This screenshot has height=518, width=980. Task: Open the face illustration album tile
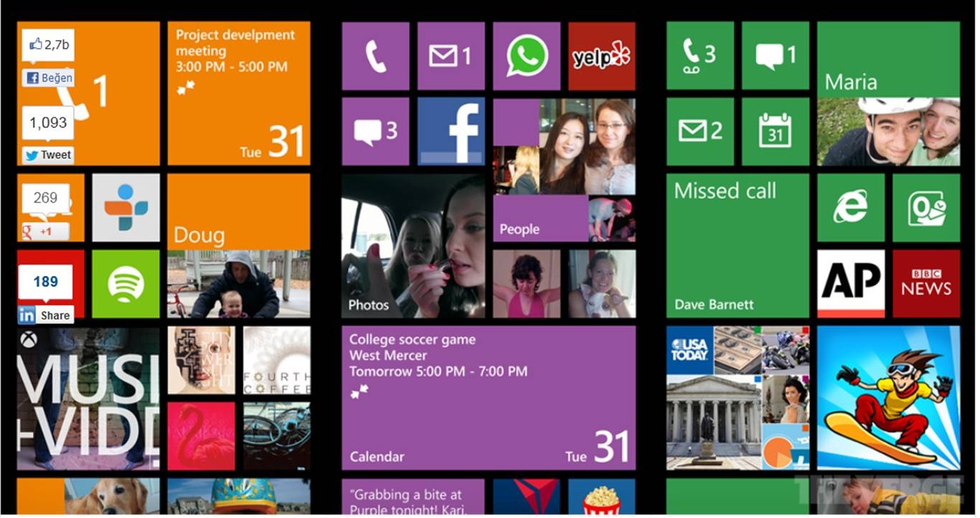pyautogui.click(x=201, y=361)
